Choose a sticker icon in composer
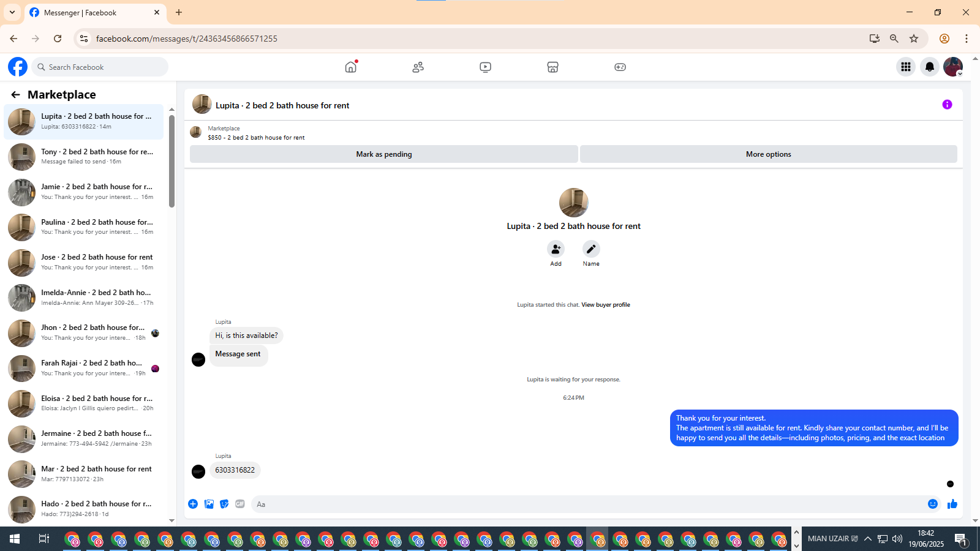This screenshot has width=980, height=551. tap(224, 504)
